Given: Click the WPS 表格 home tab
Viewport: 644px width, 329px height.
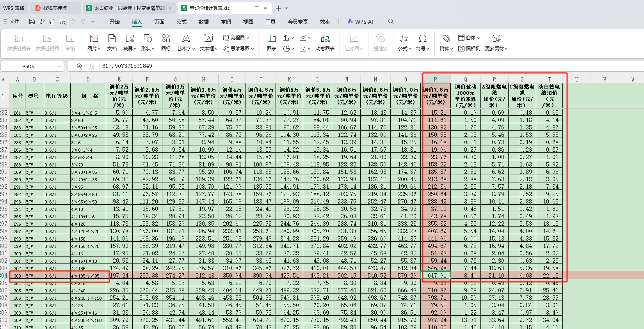Looking at the screenshot, I should pyautogui.click(x=14, y=8).
